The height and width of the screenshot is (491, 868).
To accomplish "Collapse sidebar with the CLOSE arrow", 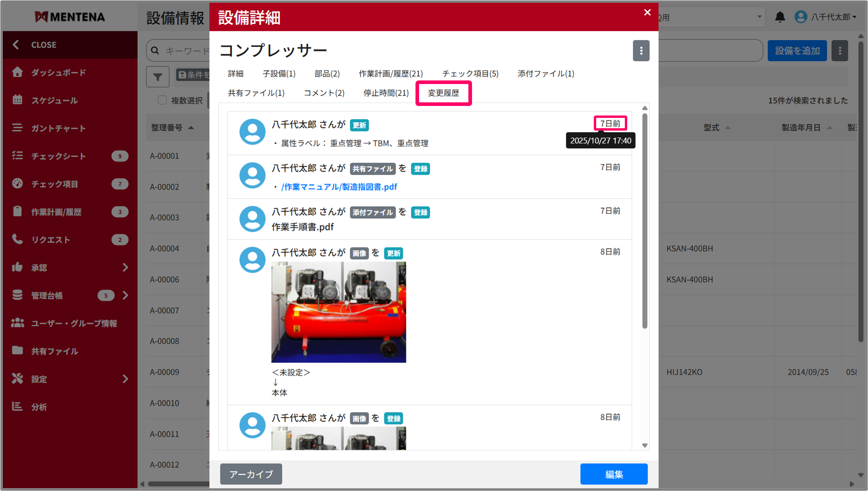I will [16, 45].
